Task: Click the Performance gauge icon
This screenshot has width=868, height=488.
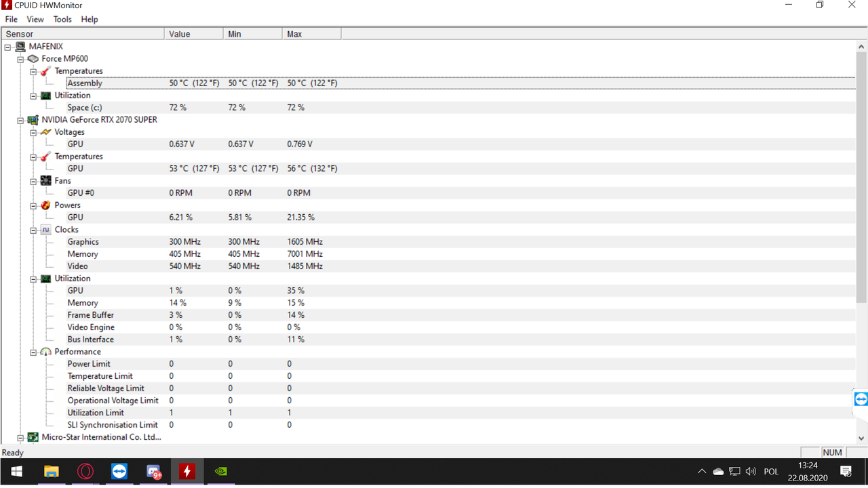Action: 45,352
